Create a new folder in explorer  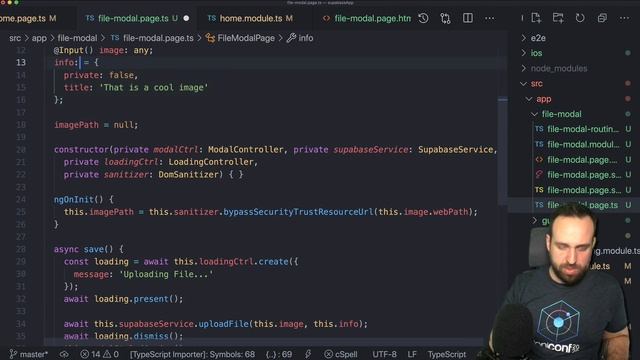point(558,18)
